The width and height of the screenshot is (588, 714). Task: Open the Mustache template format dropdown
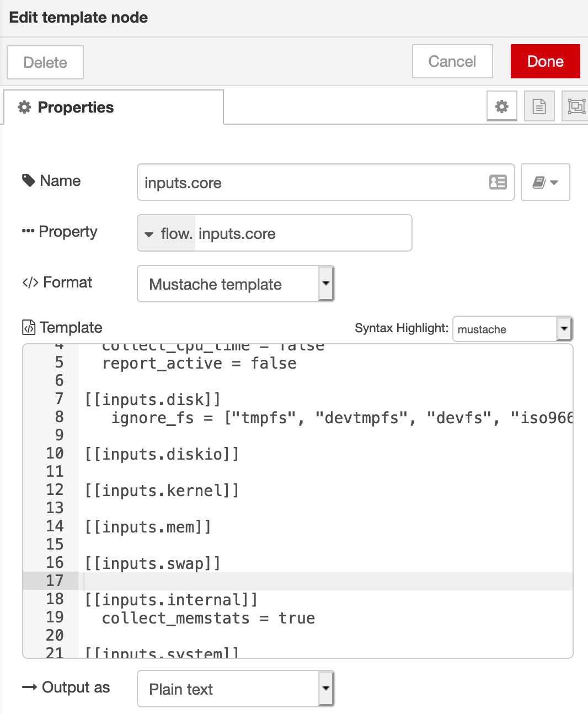click(x=236, y=284)
